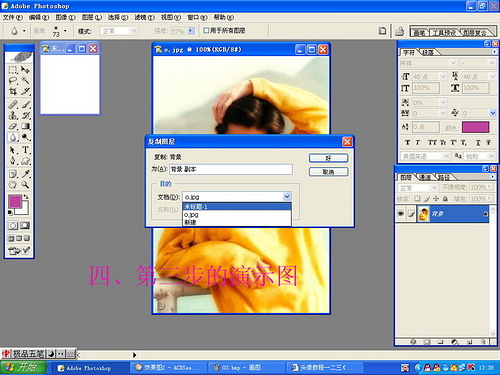Click the 好 button in dialog

click(x=328, y=158)
